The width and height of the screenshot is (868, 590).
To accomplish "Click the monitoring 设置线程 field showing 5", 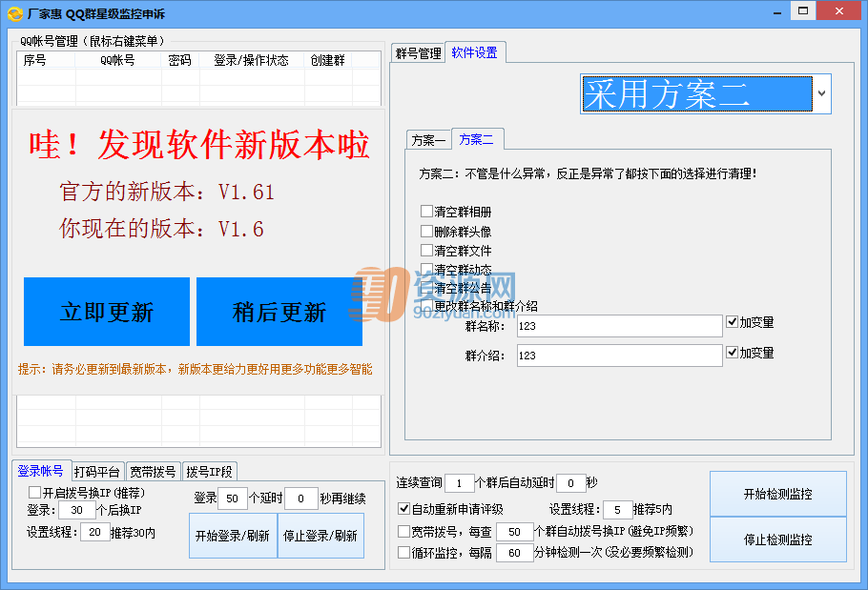I will [x=617, y=509].
